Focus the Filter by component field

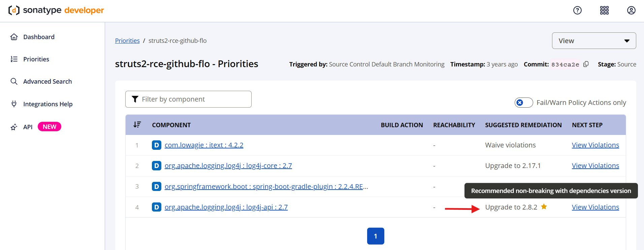pyautogui.click(x=188, y=99)
